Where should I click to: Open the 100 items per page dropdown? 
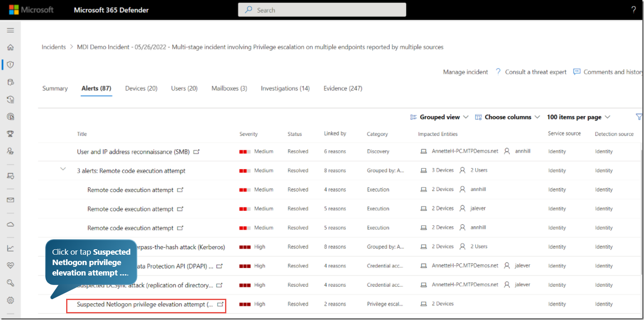[578, 117]
